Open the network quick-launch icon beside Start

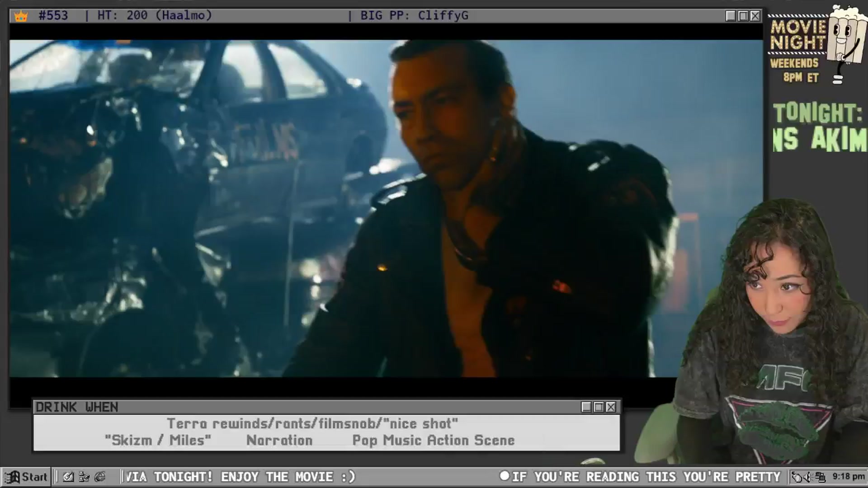click(x=84, y=477)
